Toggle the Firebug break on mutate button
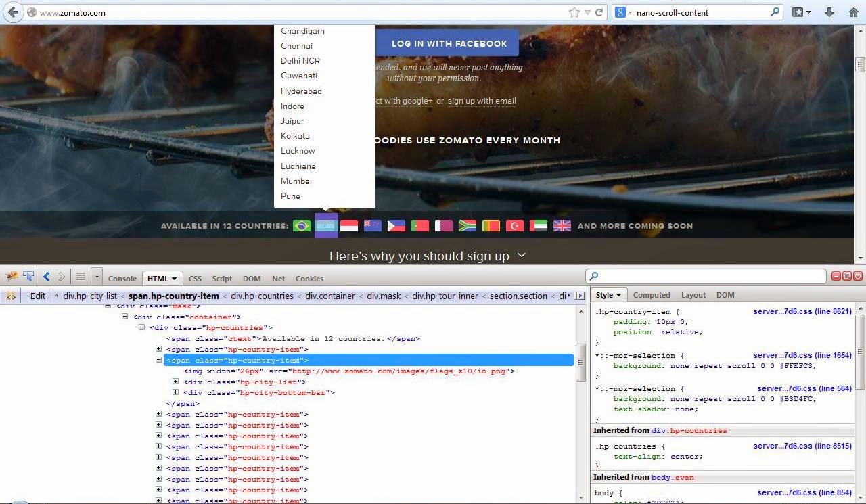Viewport: 866px width, 504px height. tap(11, 296)
